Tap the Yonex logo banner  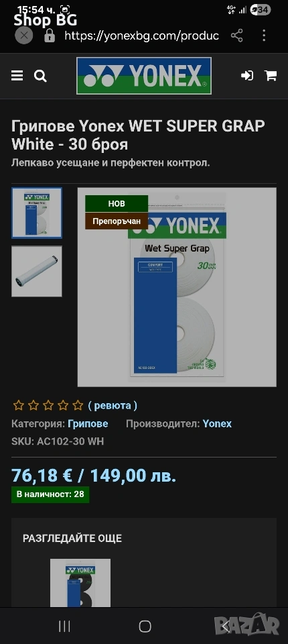pyautogui.click(x=144, y=76)
